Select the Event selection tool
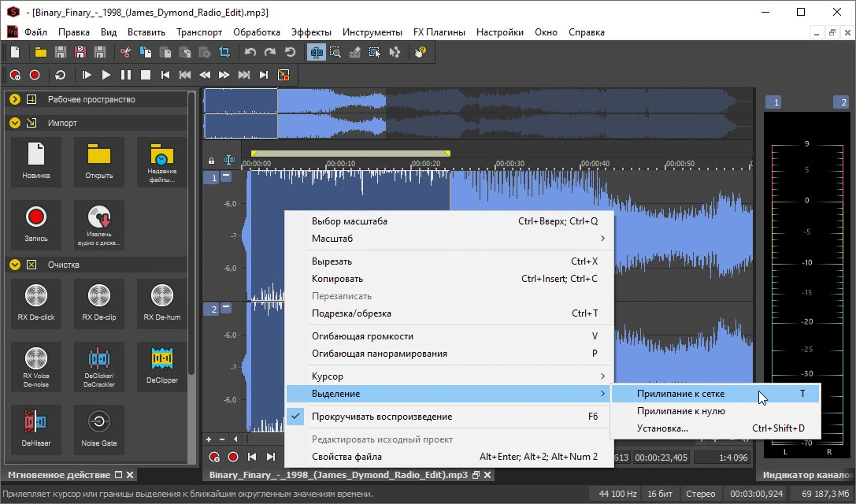 tap(375, 53)
